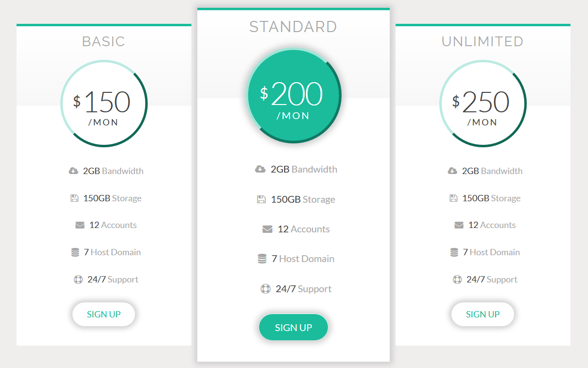Click the Basic plan host domain database icon

75,252
